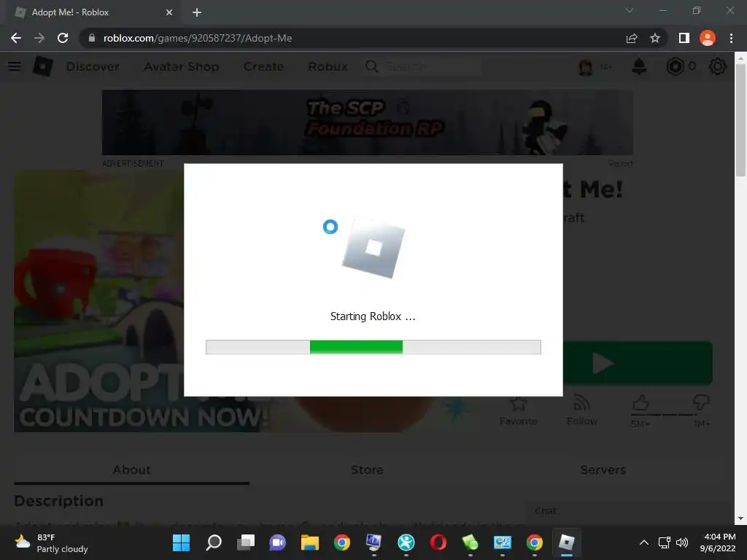
Task: Open Opera browser from taskbar
Action: pos(438,542)
